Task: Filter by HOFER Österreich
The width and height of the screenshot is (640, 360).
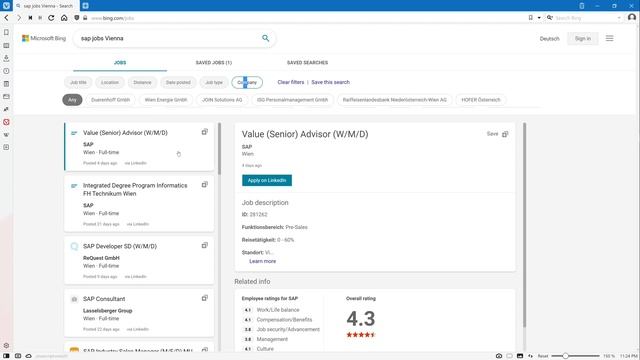Action: [x=480, y=100]
